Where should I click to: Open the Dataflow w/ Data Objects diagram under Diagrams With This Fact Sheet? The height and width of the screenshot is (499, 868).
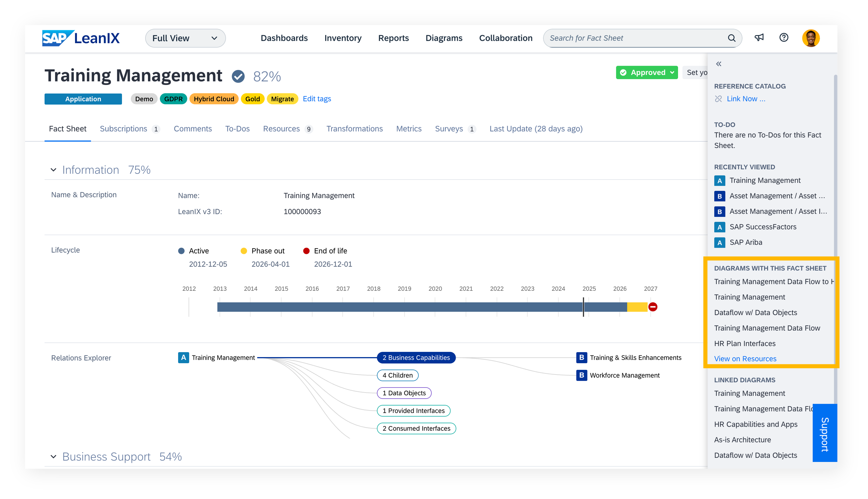pos(755,312)
